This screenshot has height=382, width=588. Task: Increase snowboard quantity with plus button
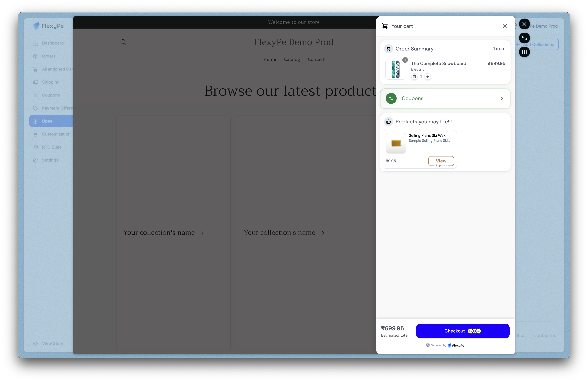pos(427,77)
